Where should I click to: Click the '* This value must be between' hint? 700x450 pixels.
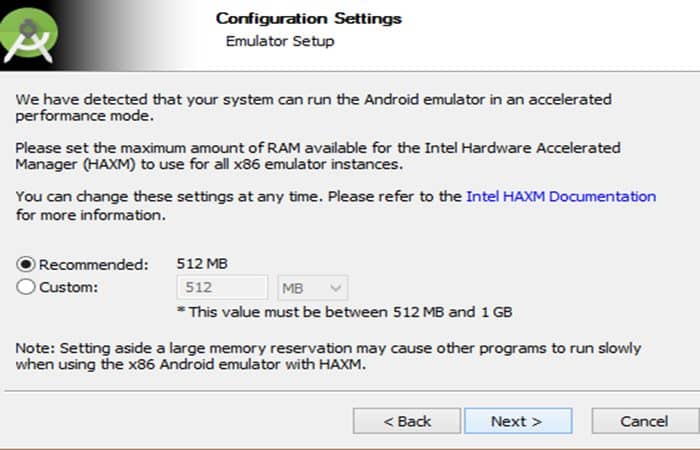(x=345, y=312)
